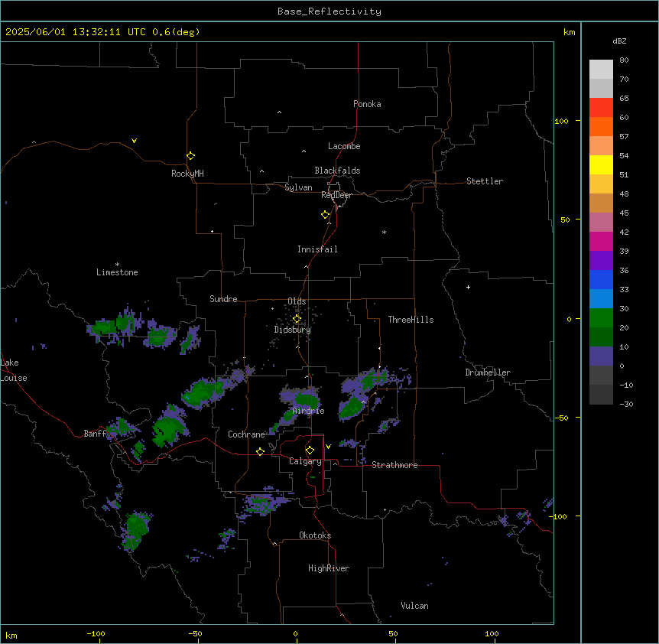Click the Stettler label
Image resolution: width=659 pixels, height=644 pixels.
click(485, 181)
